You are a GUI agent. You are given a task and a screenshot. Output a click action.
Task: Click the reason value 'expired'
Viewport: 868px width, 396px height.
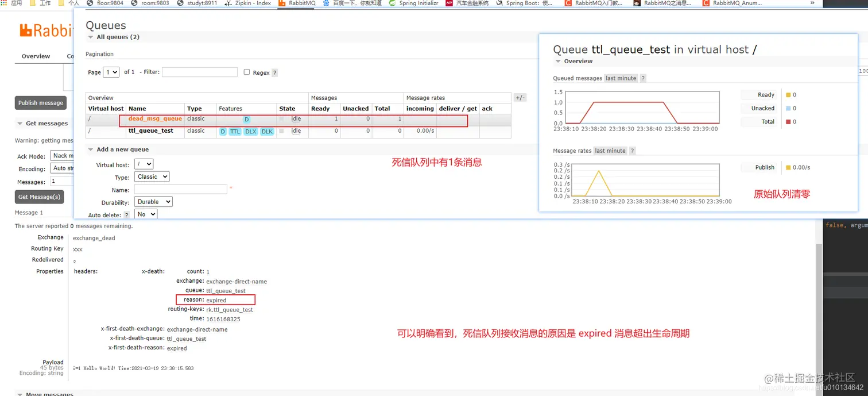[x=216, y=300]
